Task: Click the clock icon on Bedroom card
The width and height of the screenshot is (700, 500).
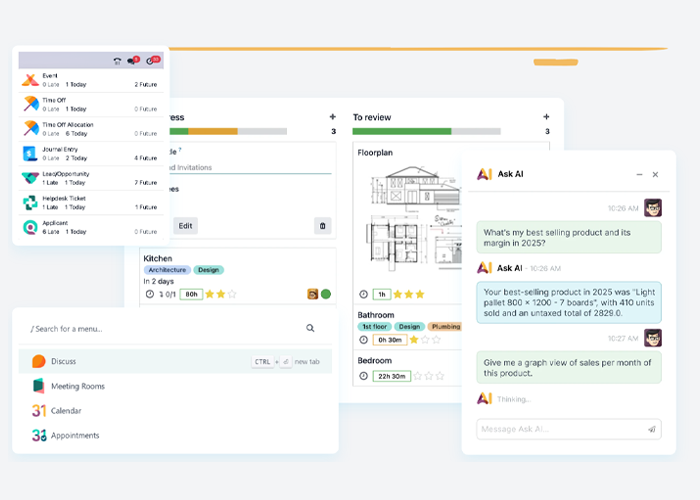Action: tap(363, 376)
